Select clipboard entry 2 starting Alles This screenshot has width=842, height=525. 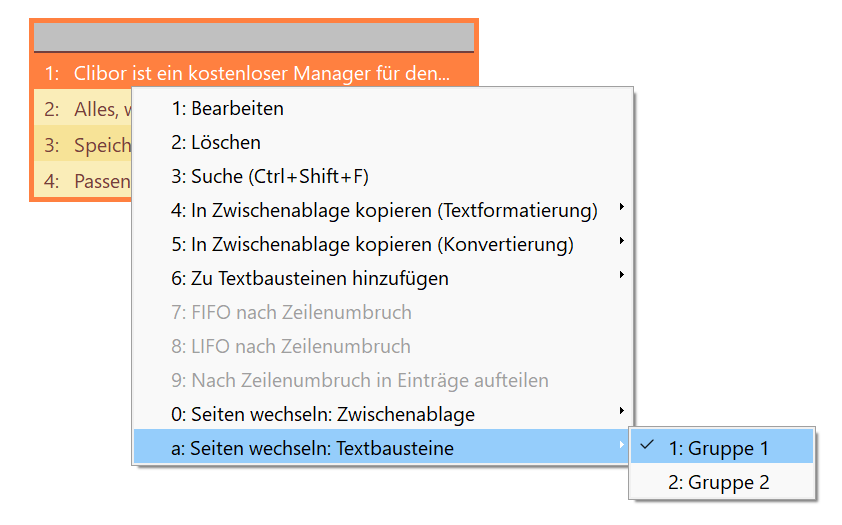83,109
